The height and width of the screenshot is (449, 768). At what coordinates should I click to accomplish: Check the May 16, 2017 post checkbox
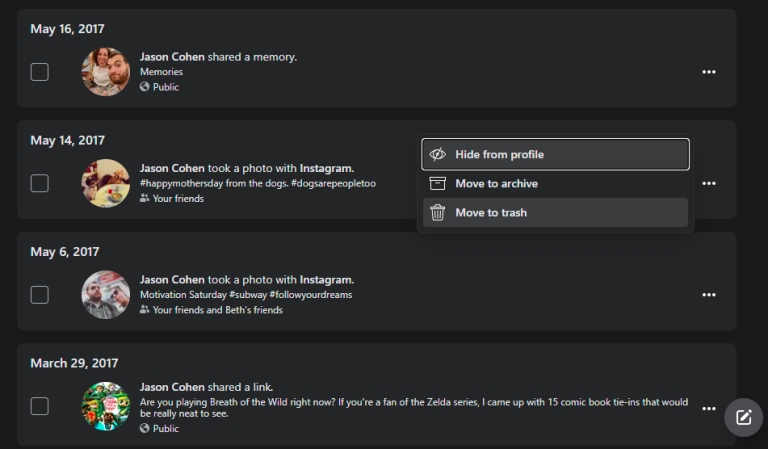pyautogui.click(x=40, y=72)
